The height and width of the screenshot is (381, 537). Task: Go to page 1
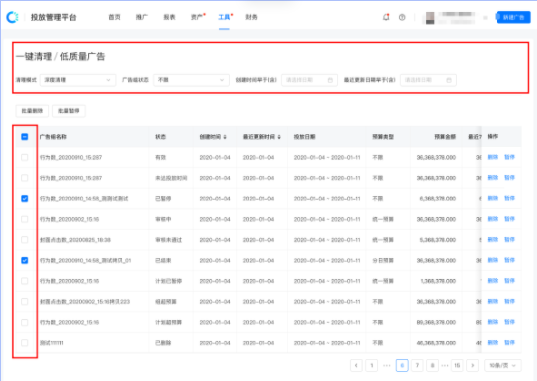tap(372, 366)
